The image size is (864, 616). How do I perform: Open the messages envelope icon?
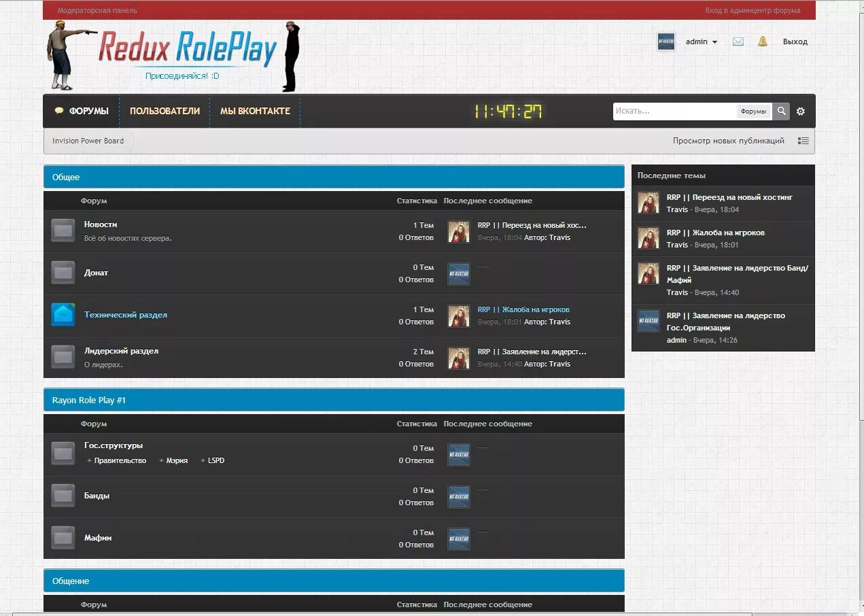(738, 41)
